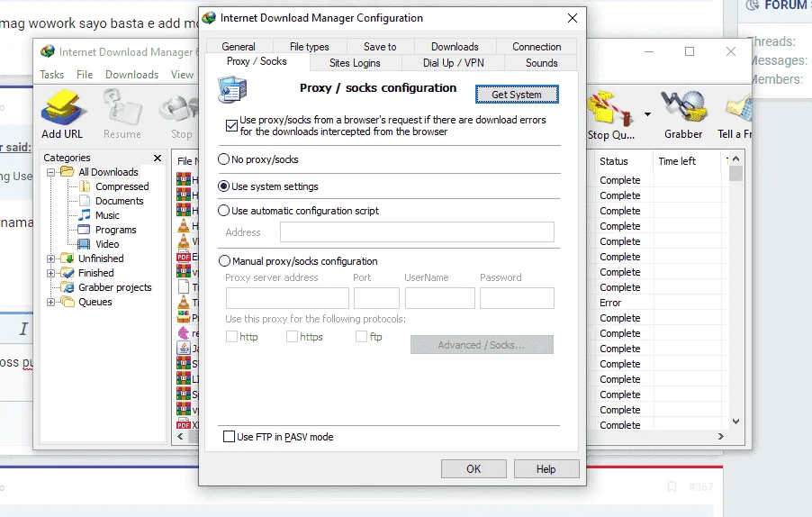The height and width of the screenshot is (517, 812).
Task: Open the View menu in IDM
Action: pyautogui.click(x=182, y=75)
